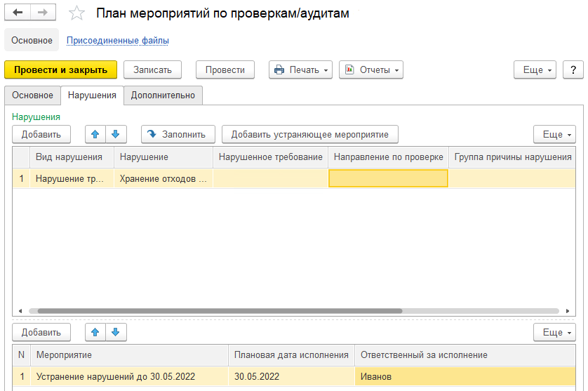Click the Провести button
The width and height of the screenshot is (588, 391).
pos(225,69)
